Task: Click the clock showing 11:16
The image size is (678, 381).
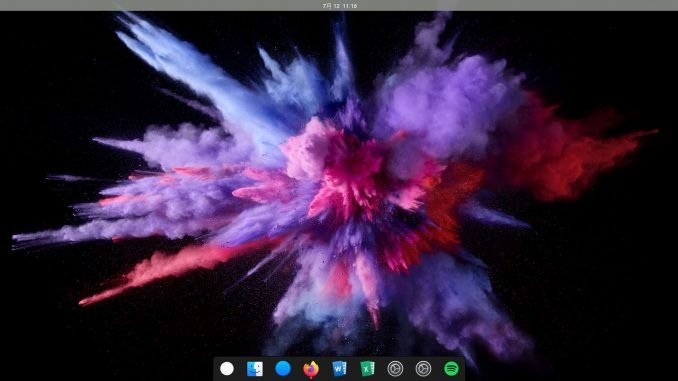Action: 350,6
